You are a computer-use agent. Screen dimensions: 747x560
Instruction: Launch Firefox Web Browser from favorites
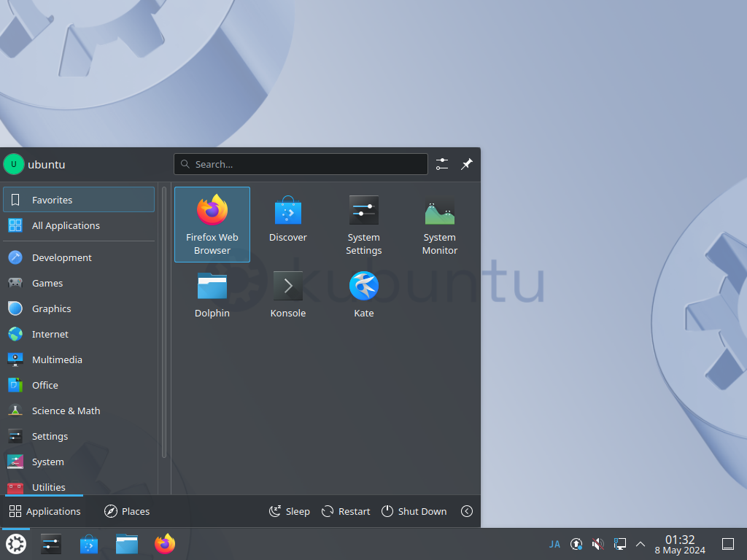pos(212,225)
